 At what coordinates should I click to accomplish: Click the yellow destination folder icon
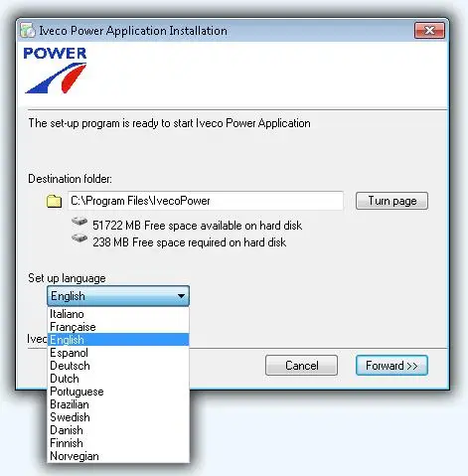point(54,201)
